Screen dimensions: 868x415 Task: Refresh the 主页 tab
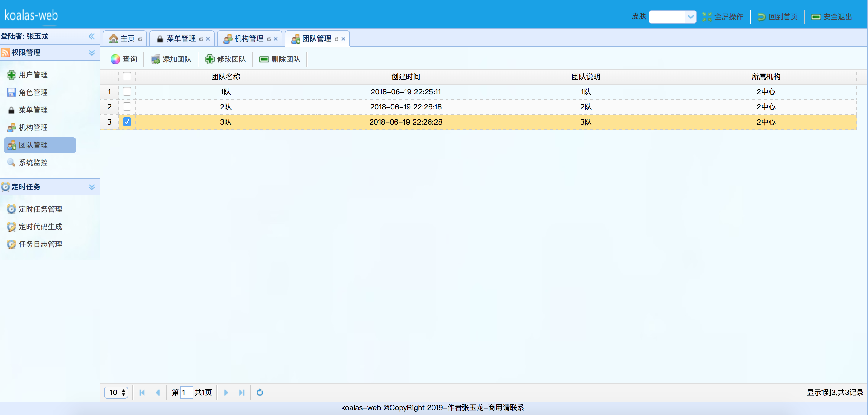point(140,39)
